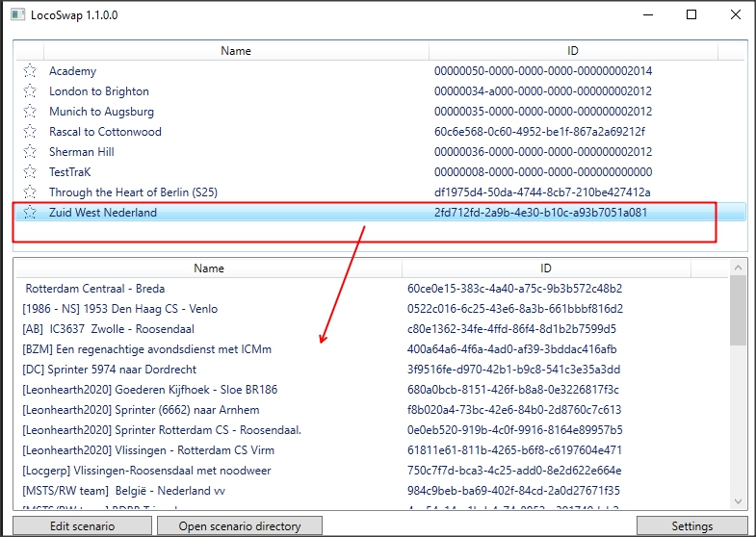Click scrollbar down arrow in scenario list
This screenshot has height=537, width=756.
(738, 500)
